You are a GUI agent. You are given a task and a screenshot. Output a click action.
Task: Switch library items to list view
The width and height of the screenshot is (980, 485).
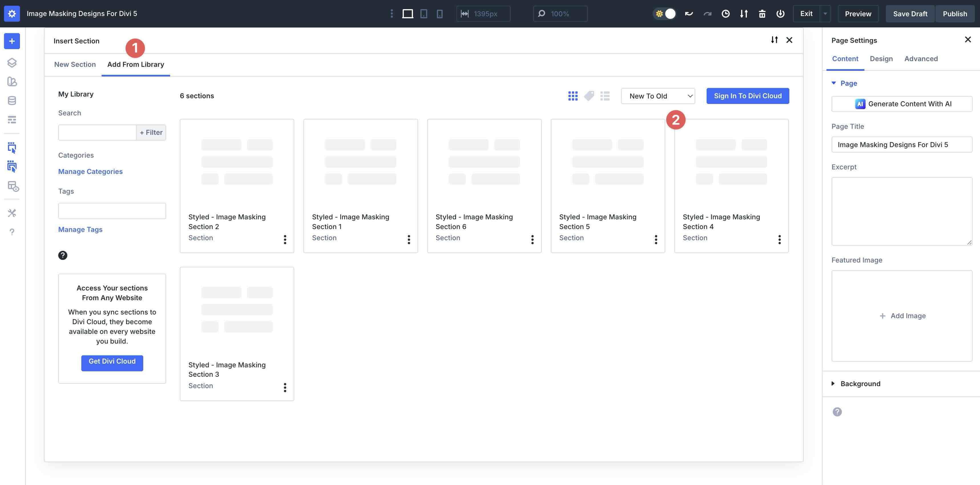605,96
